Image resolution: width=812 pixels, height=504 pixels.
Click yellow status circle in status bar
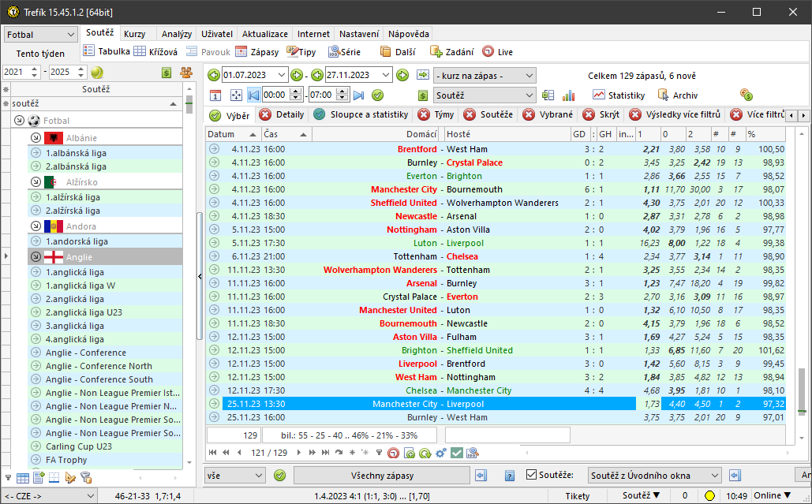[709, 496]
